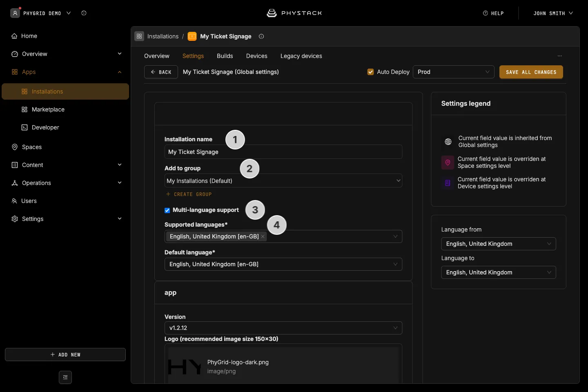Click the Phystack logo

(294, 13)
